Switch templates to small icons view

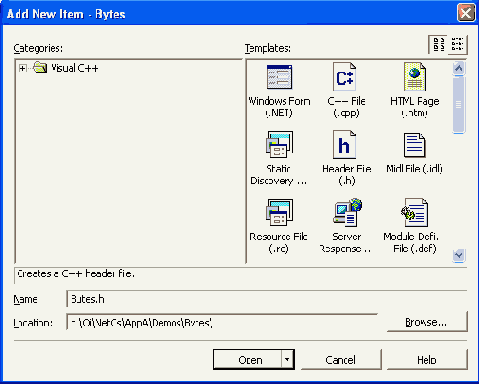(458, 44)
